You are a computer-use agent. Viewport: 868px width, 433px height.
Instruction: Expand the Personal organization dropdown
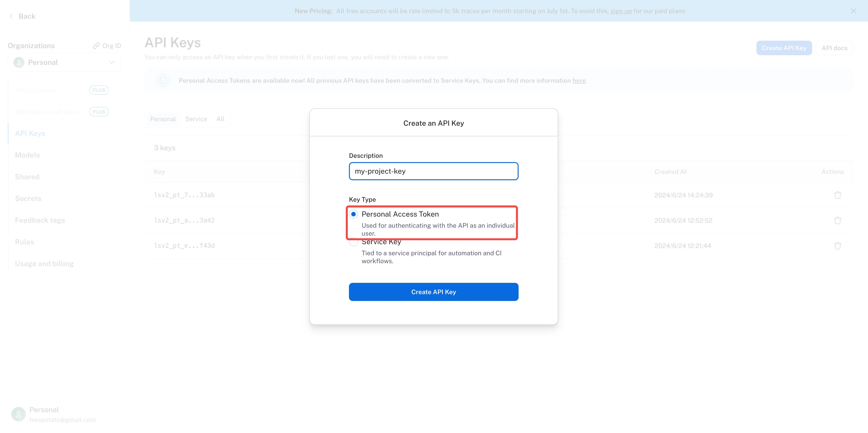[111, 62]
